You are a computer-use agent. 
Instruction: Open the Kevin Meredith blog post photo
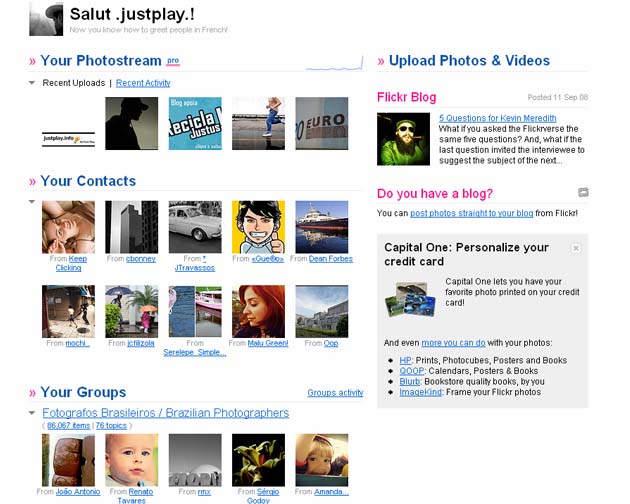tap(403, 139)
